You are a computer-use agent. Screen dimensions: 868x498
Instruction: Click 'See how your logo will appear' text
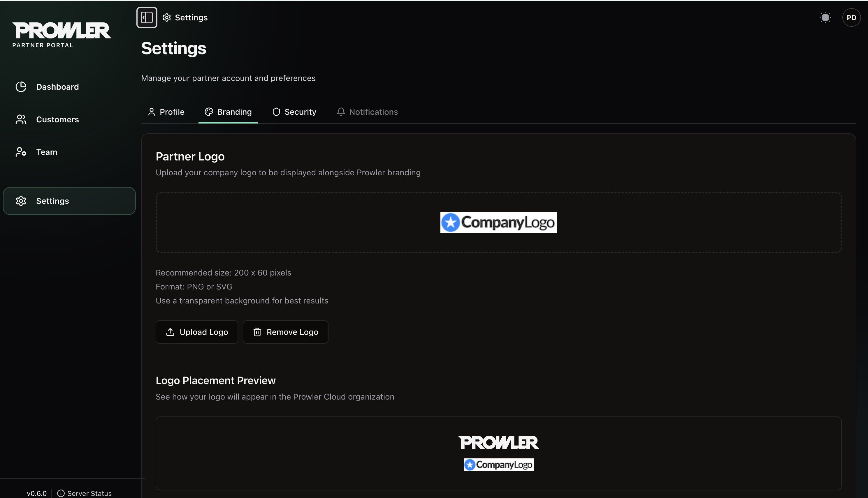(x=275, y=397)
